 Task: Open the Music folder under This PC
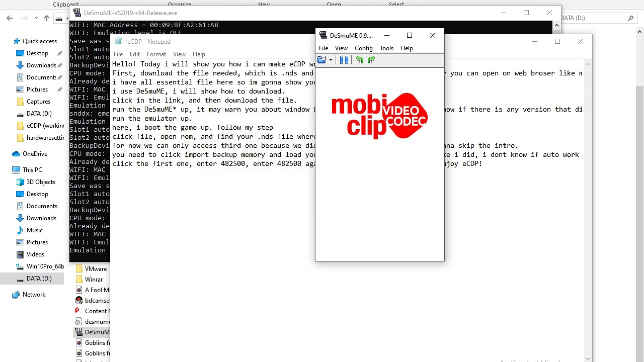[34, 230]
